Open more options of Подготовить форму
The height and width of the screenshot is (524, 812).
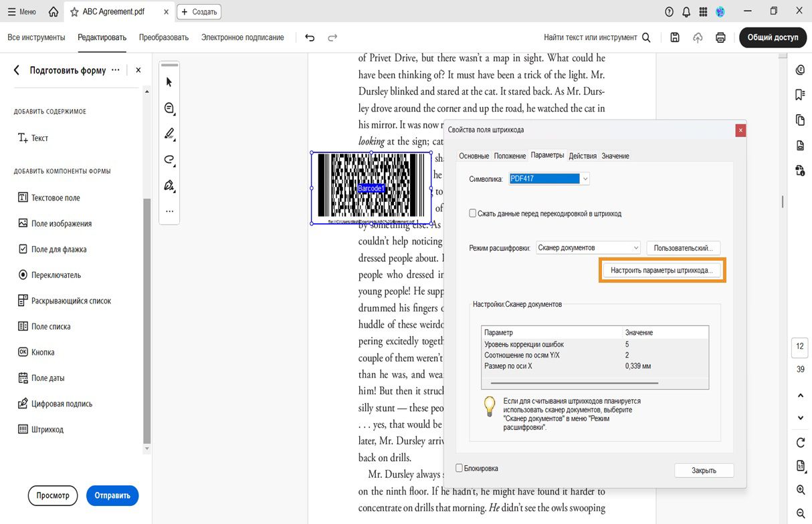pos(116,70)
